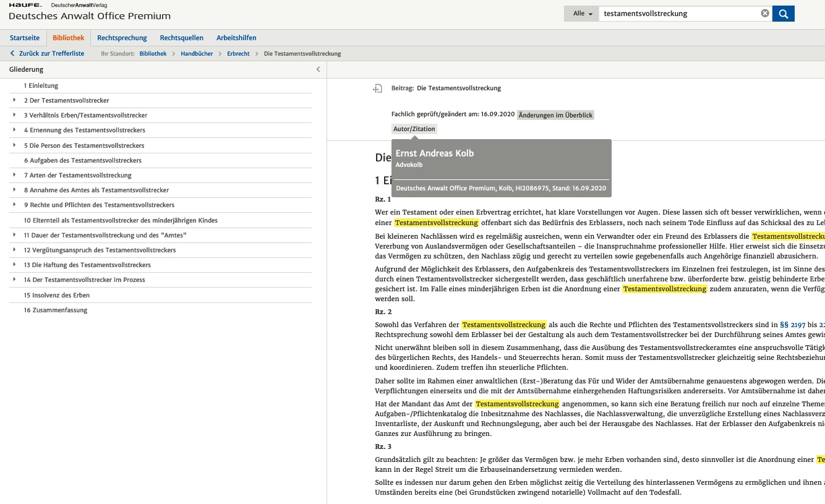This screenshot has width=825, height=504.
Task: Switch to the Rechtsprechung tab
Action: 122,38
